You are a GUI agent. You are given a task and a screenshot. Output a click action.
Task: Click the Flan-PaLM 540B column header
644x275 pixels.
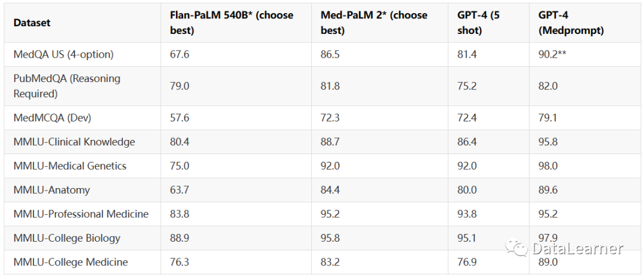[x=231, y=23]
